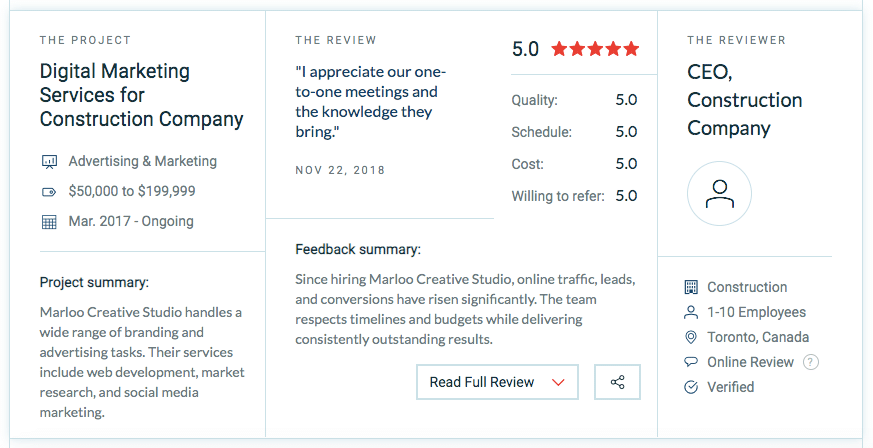873x448 pixels.
Task: Click the Verified checkmark icon
Action: (690, 387)
